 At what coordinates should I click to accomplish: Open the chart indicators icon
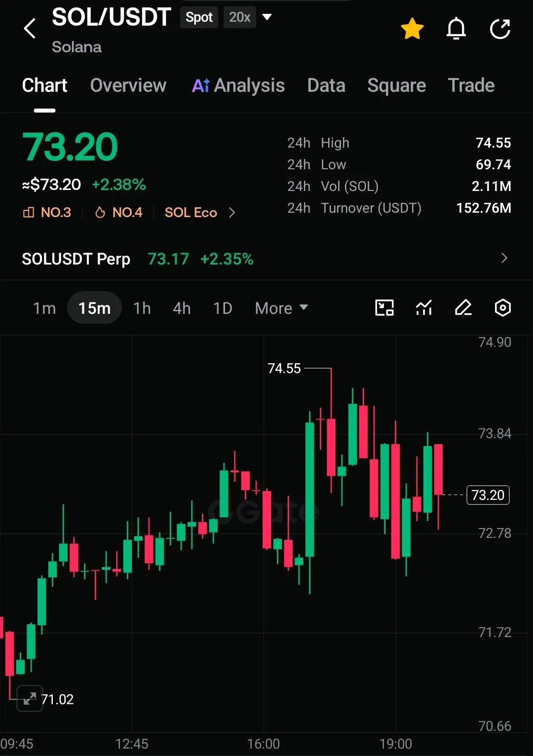(x=424, y=307)
